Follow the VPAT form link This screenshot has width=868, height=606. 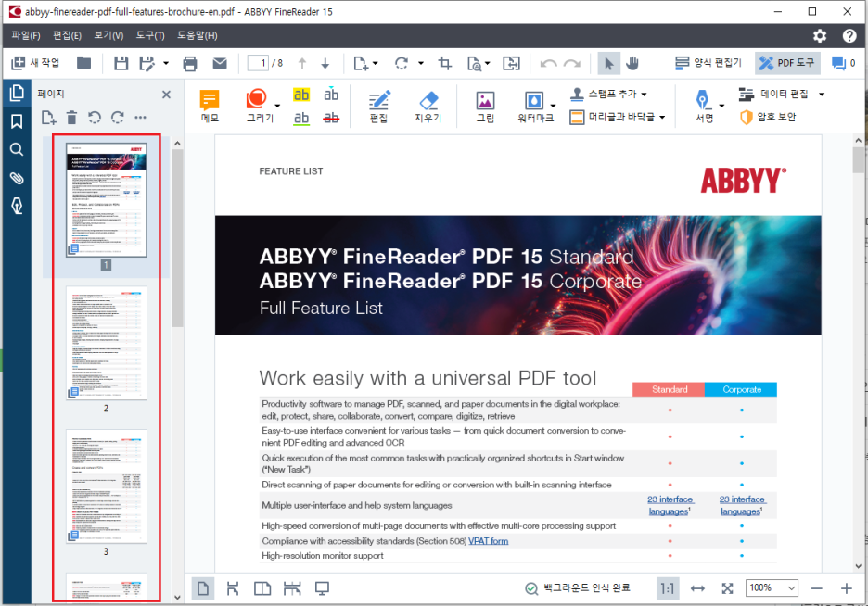[488, 541]
